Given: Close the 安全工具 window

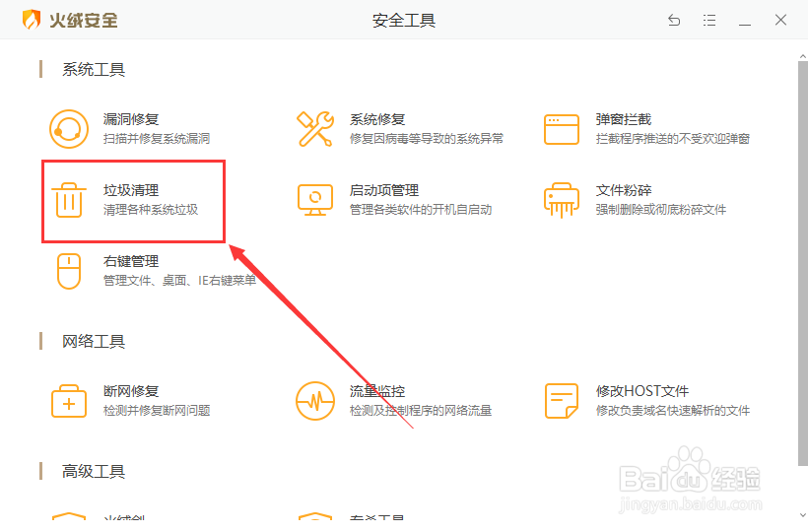Looking at the screenshot, I should [780, 20].
